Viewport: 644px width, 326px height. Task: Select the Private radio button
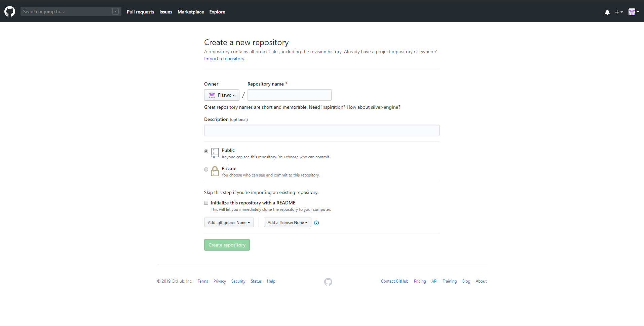(206, 169)
